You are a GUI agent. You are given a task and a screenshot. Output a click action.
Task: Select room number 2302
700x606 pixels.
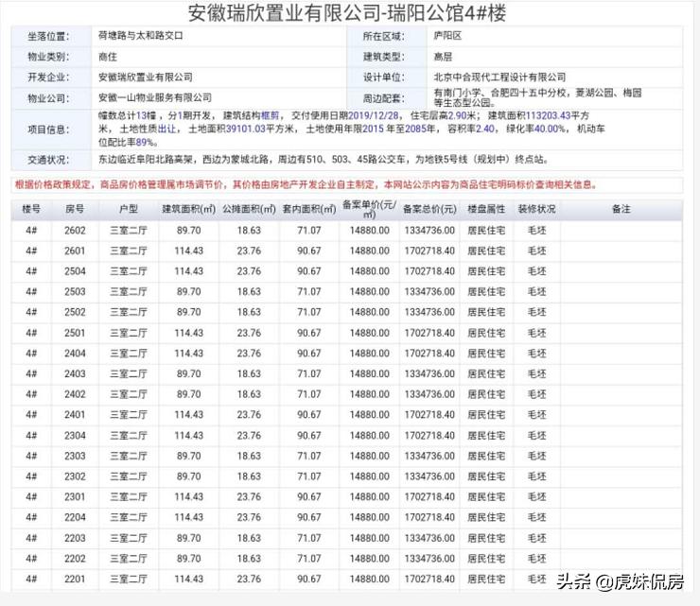click(75, 476)
